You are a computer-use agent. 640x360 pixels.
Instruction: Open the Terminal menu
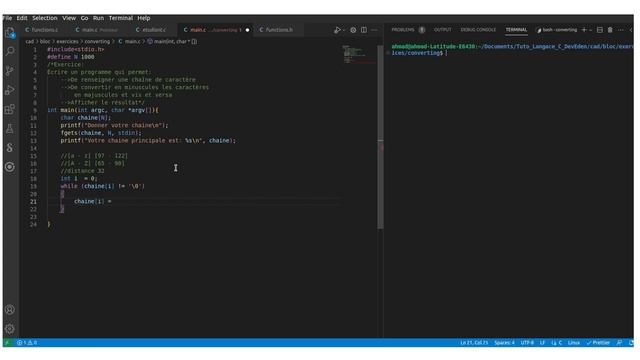[x=121, y=18]
